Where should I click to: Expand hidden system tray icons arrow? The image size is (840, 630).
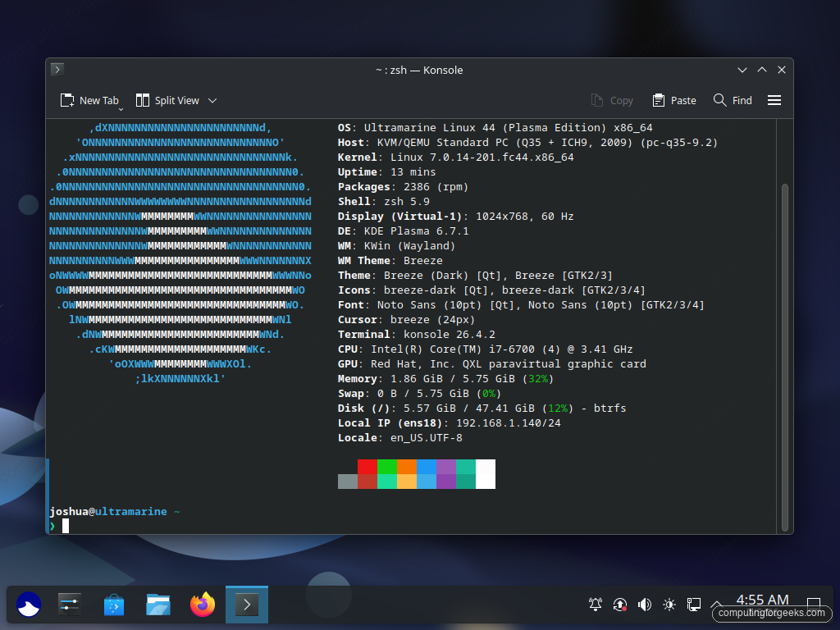click(717, 605)
